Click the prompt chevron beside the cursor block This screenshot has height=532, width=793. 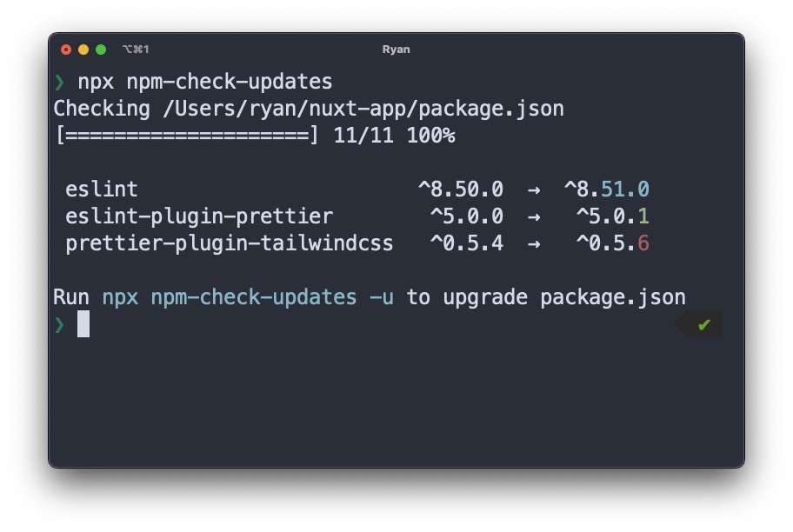[59, 325]
